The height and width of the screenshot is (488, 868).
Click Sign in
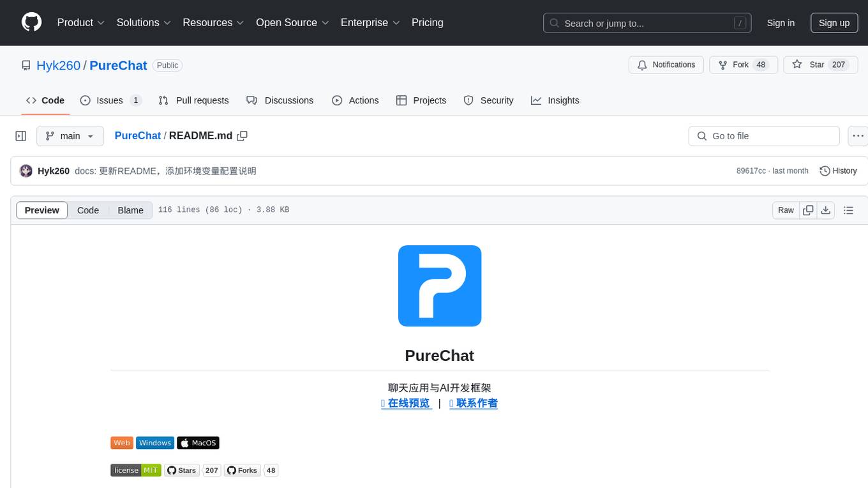781,23
